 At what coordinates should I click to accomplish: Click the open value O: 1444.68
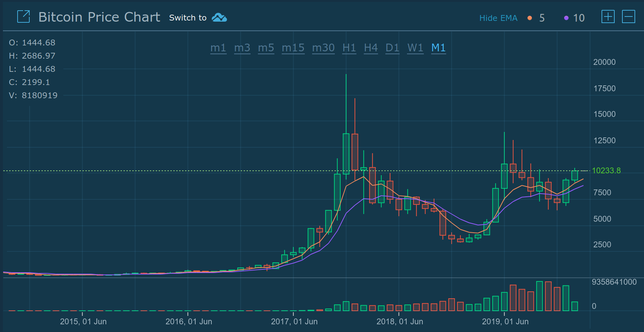[x=32, y=43]
